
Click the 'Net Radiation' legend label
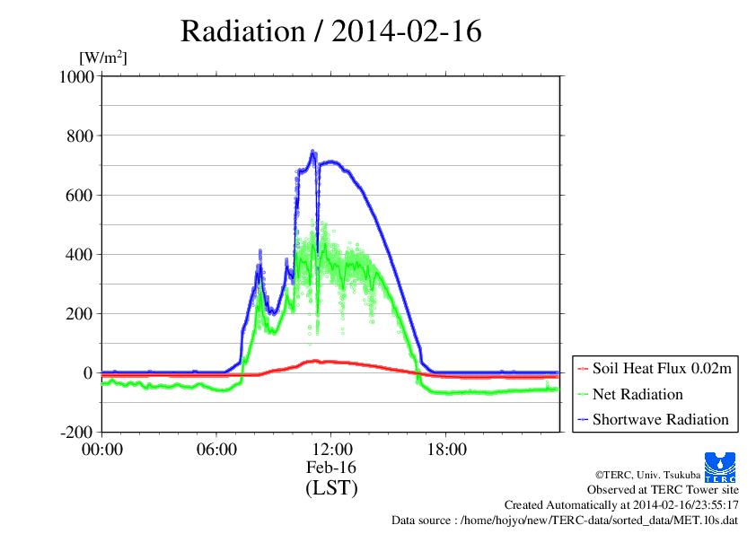637,394
